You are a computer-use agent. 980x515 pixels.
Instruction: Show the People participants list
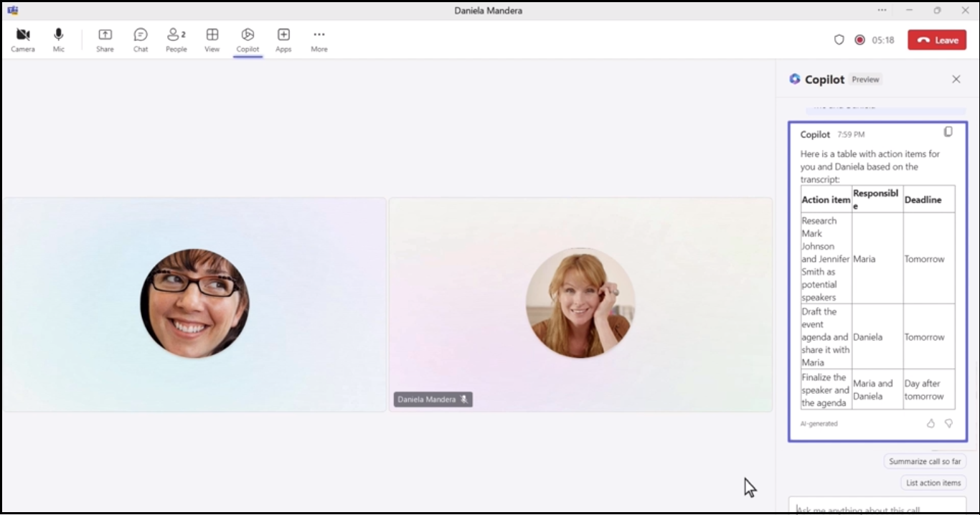click(176, 39)
